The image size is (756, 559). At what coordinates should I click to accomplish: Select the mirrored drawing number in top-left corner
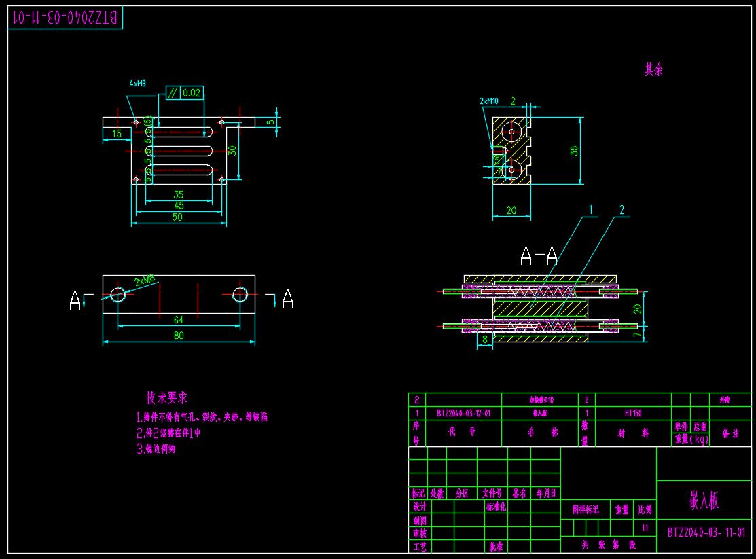coord(64,18)
